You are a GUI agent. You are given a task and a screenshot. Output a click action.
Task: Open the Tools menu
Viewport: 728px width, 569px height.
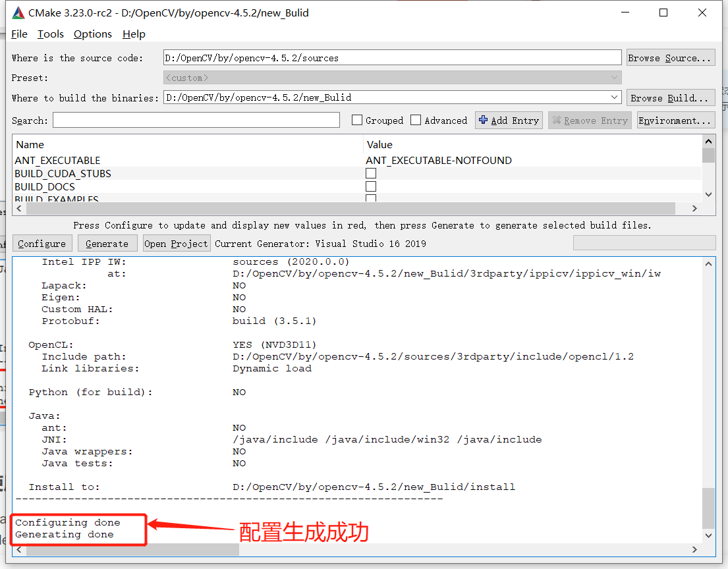50,34
